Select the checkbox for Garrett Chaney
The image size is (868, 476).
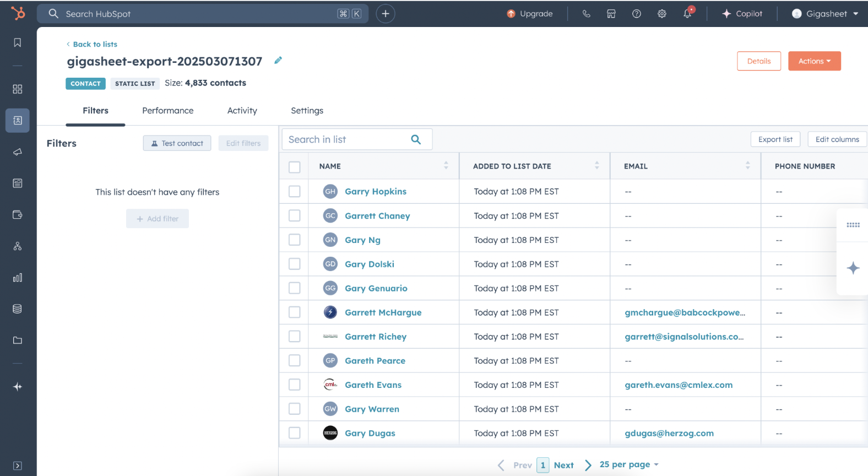(x=295, y=215)
